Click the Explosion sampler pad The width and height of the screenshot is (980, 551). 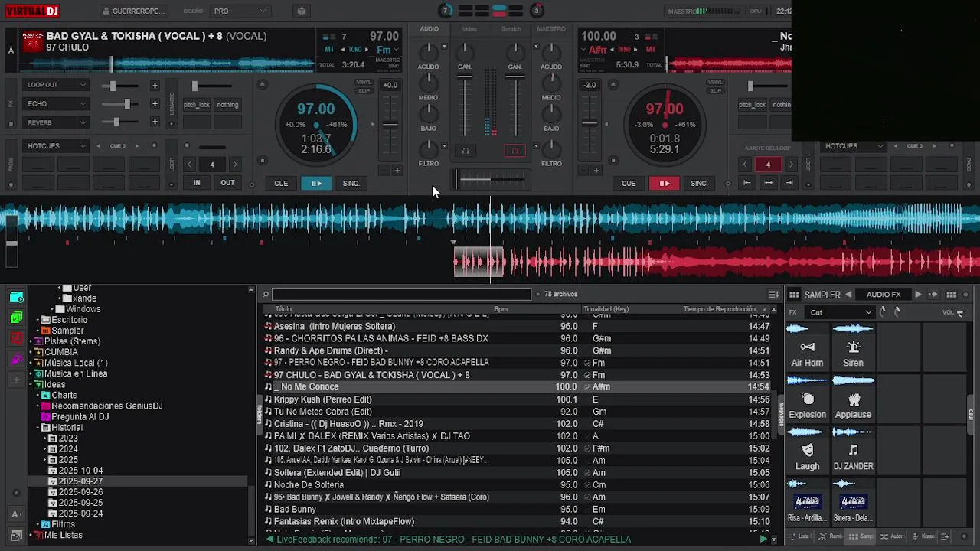coord(807,398)
